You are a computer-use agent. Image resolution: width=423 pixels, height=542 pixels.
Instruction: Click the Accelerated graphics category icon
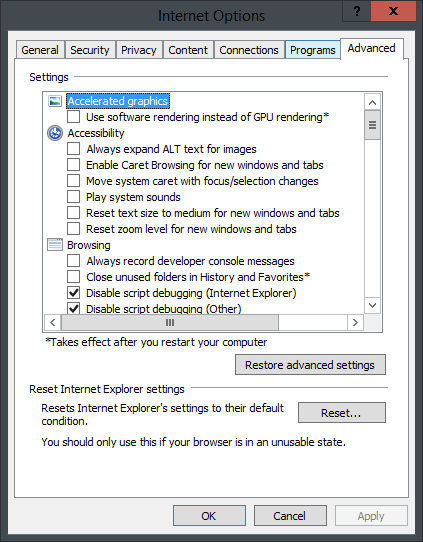point(55,101)
